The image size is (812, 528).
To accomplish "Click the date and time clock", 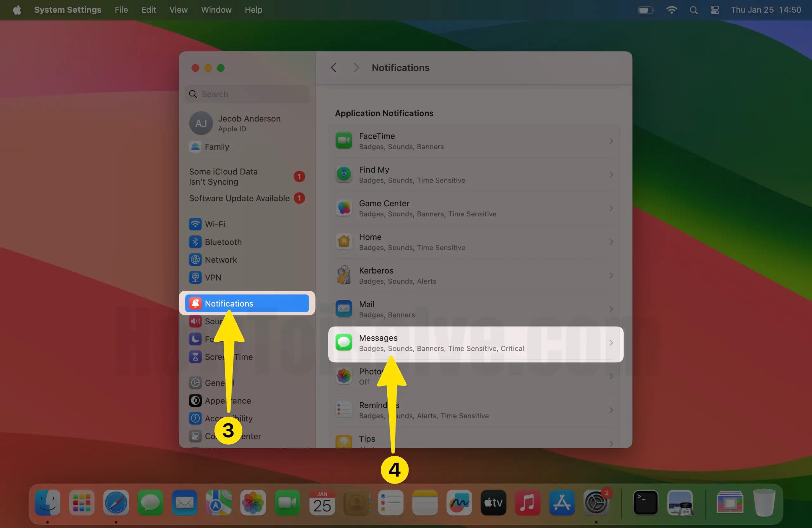I will [x=766, y=10].
